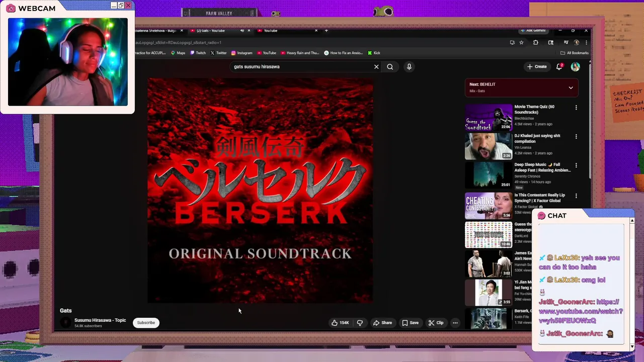This screenshot has height=362, width=644.
Task: Open options for Movie Theme Quiz video
Action: pos(576,108)
